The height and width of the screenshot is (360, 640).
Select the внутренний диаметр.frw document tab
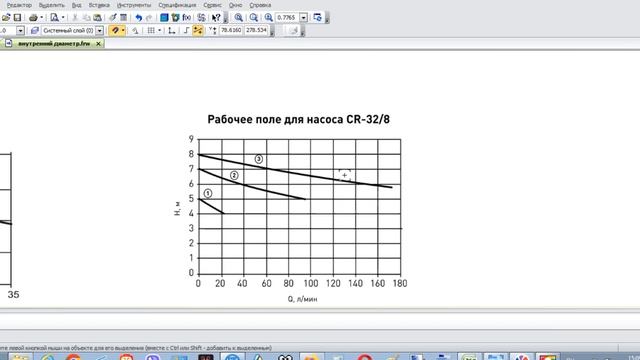tap(53, 43)
